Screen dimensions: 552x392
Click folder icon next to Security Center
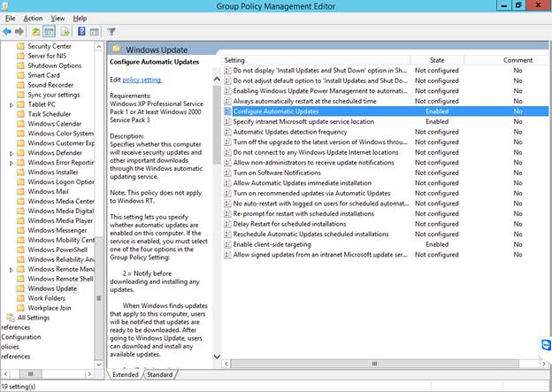tap(20, 46)
